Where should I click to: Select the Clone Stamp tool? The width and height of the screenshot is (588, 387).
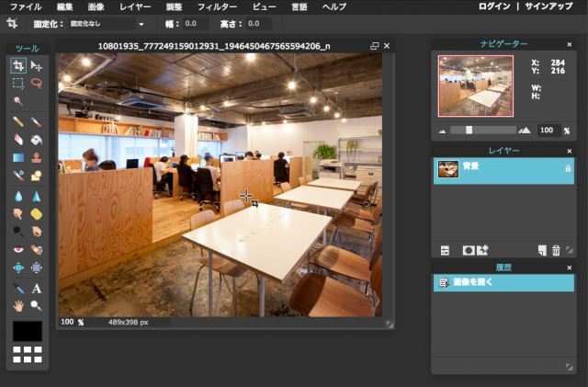pyautogui.click(x=37, y=157)
